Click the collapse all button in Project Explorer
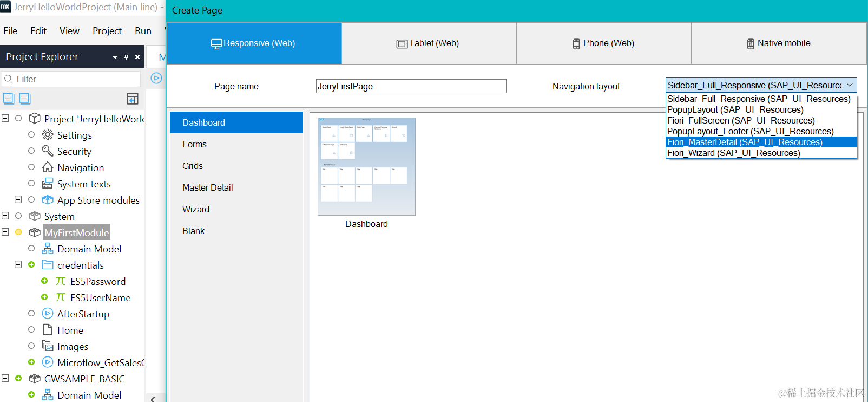The height and width of the screenshot is (402, 868). click(x=24, y=98)
